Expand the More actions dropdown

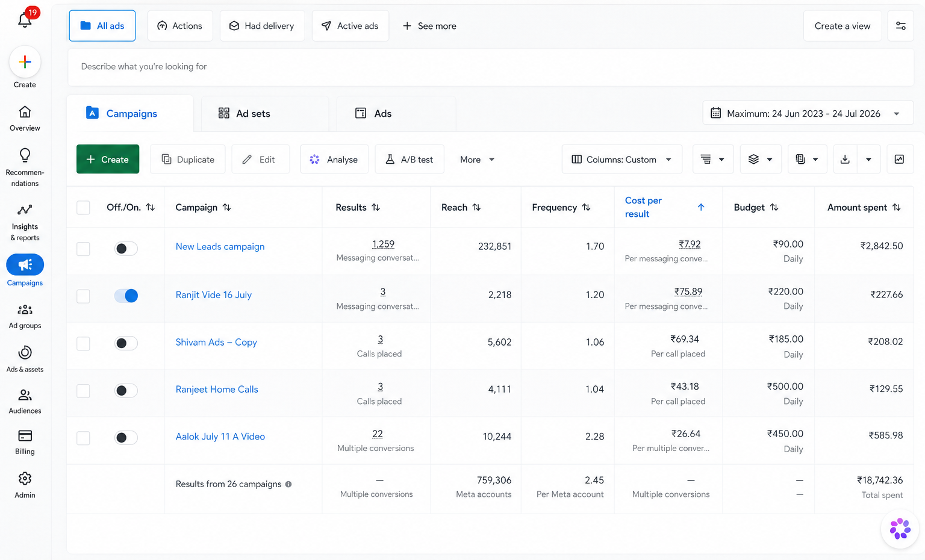477,160
